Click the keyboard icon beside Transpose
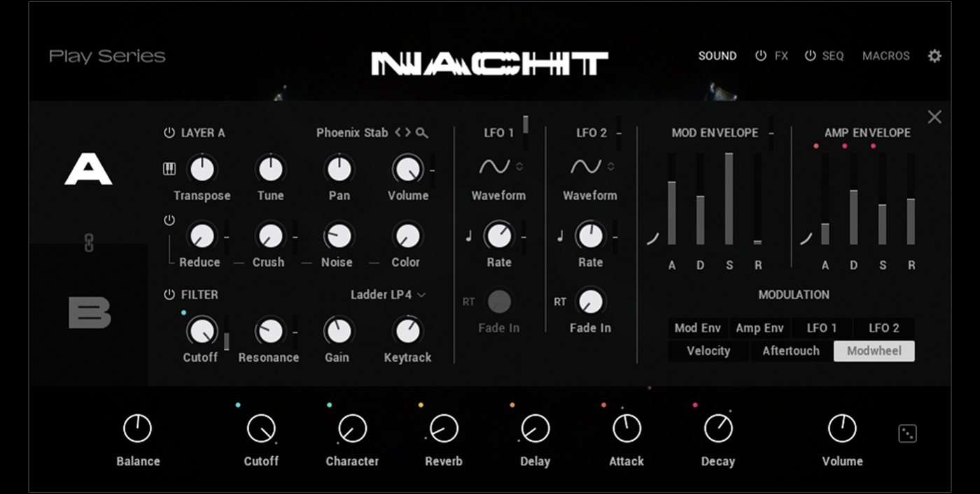Image resolution: width=980 pixels, height=494 pixels. click(169, 169)
